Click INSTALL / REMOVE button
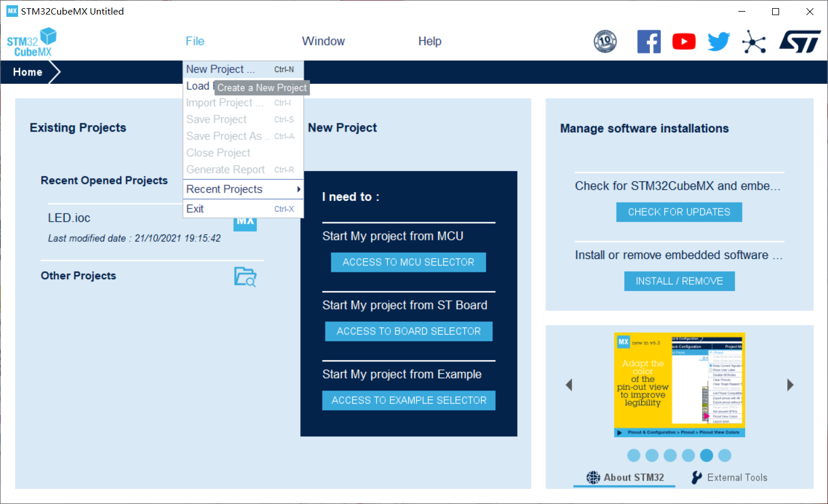 [x=680, y=281]
